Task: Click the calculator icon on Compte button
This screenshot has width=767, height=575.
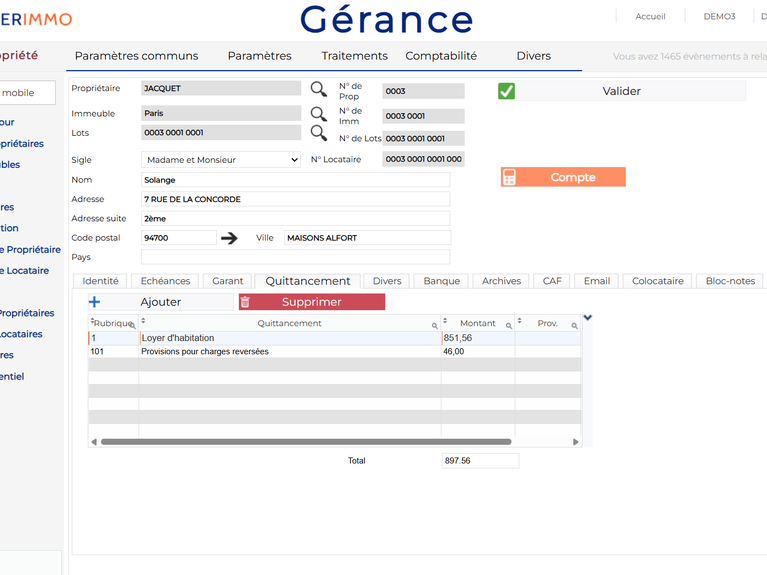Action: 509,177
